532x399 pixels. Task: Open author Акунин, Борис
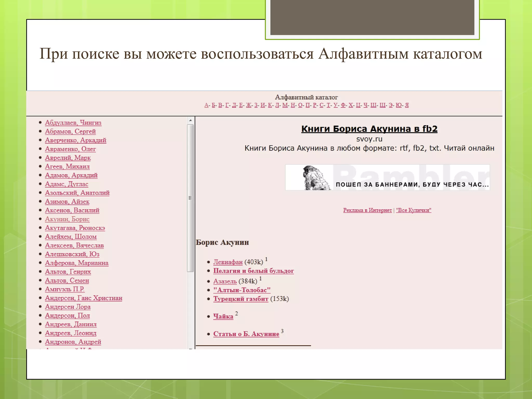click(x=67, y=219)
